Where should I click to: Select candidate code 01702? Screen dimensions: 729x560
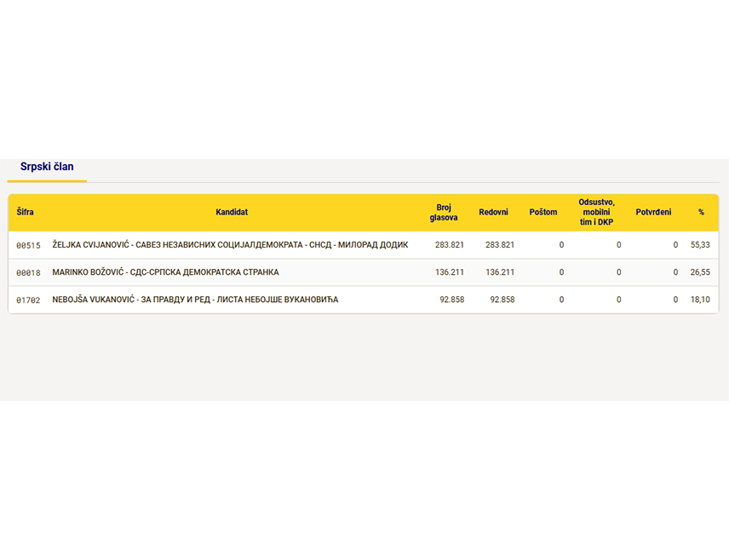point(28,300)
